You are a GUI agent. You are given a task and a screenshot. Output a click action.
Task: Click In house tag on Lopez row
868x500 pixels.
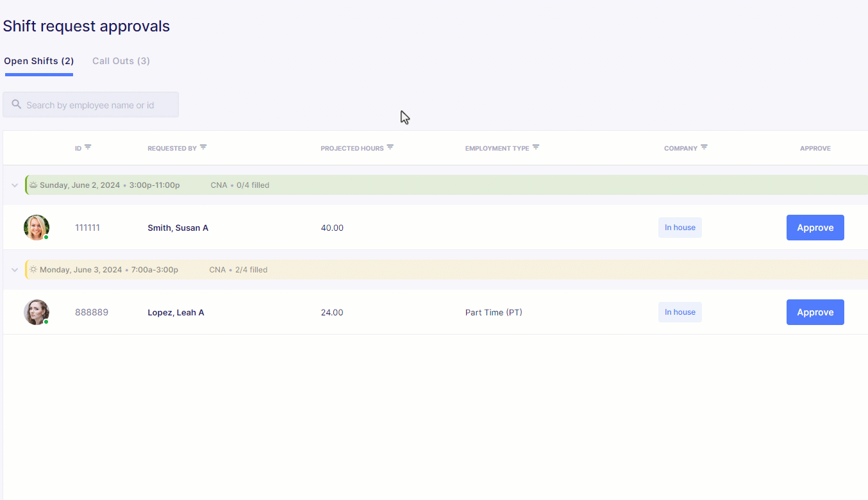click(680, 312)
